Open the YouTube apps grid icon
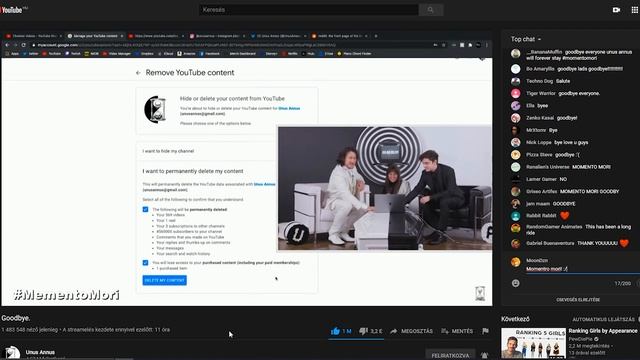 635,10
